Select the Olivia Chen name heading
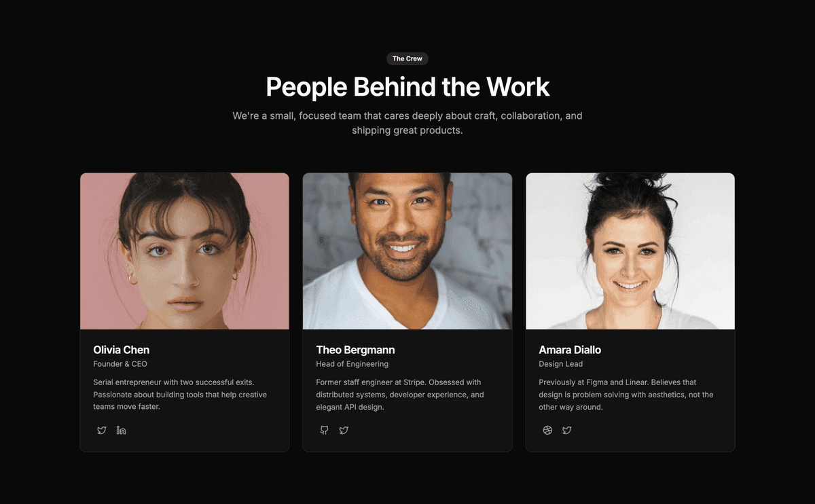Screen dimensions: 815x504 (122, 350)
